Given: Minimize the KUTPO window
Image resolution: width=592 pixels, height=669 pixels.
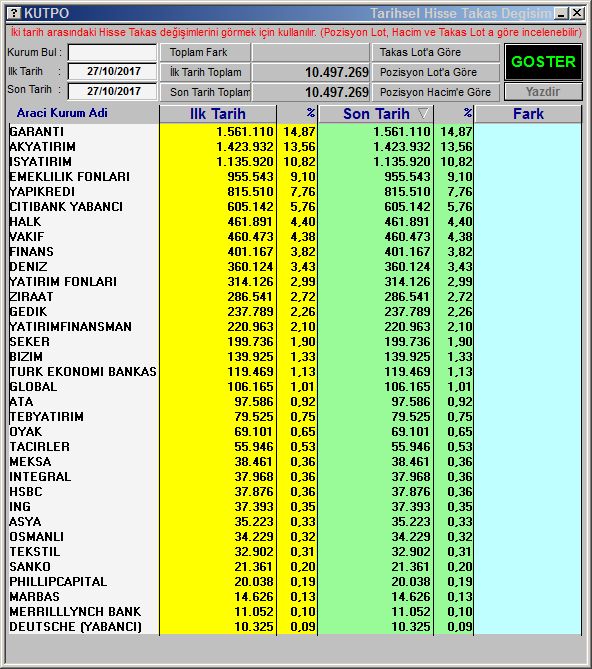Looking at the screenshot, I should point(561,13).
